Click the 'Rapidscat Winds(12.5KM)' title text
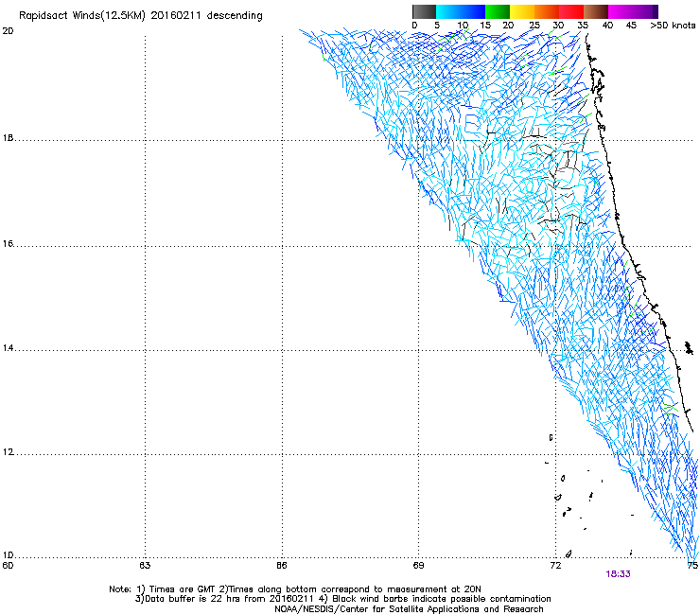This screenshot has width=700, height=615. [82, 16]
